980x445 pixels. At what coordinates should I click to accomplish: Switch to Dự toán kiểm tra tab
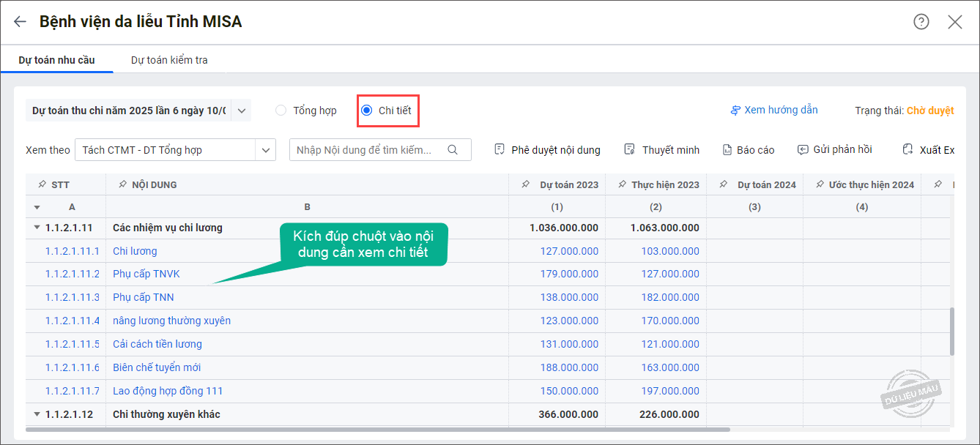click(169, 60)
